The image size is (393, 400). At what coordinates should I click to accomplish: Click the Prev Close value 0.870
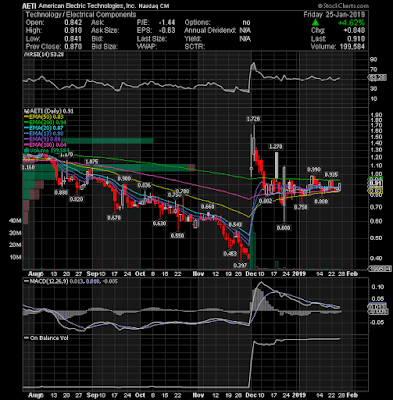73,47
